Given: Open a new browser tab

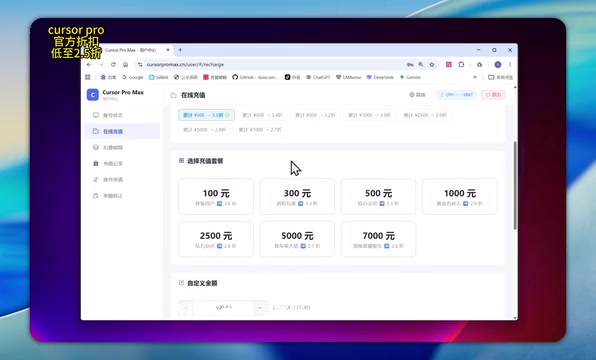Looking at the screenshot, I should coord(180,50).
